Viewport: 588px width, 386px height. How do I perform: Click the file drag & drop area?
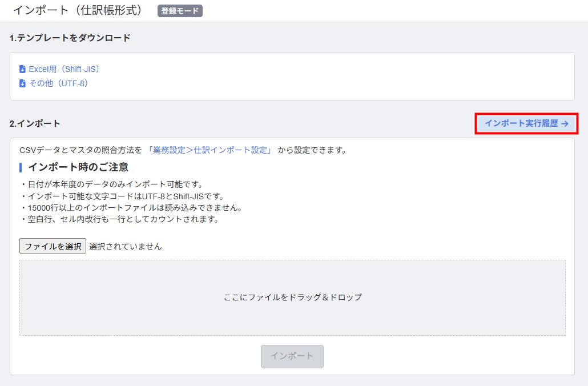tap(292, 297)
